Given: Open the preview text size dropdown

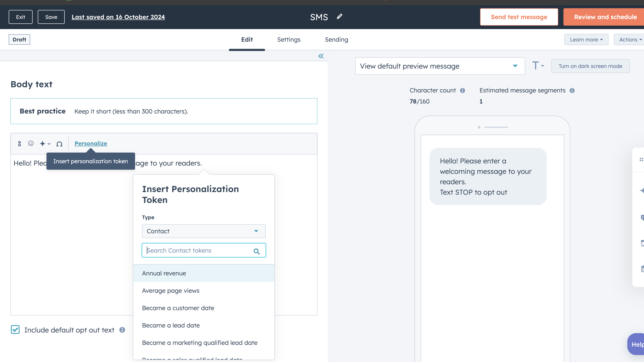Looking at the screenshot, I should pos(538,66).
